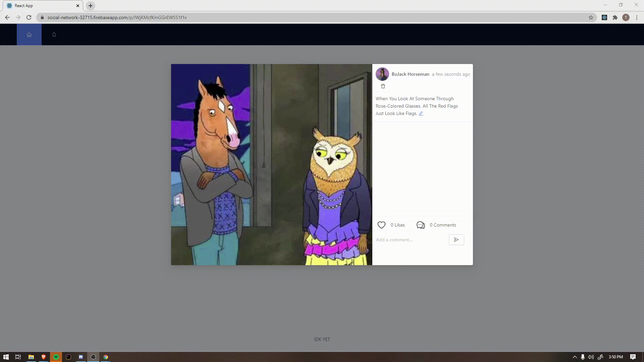Click the home icon in navbar
The image size is (644, 362).
29,35
